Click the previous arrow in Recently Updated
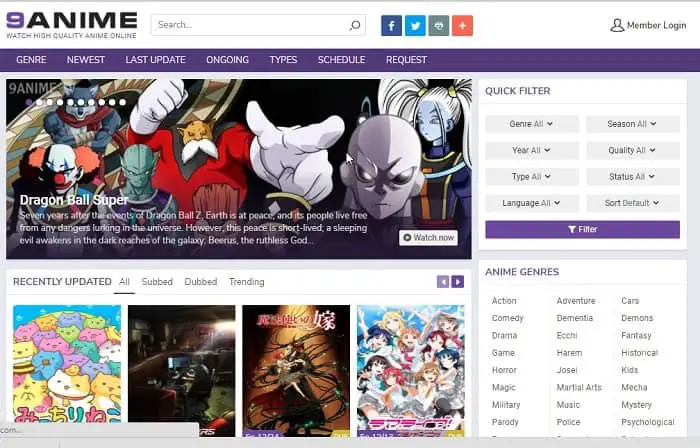Viewport: 700px width, 448px height. click(443, 282)
